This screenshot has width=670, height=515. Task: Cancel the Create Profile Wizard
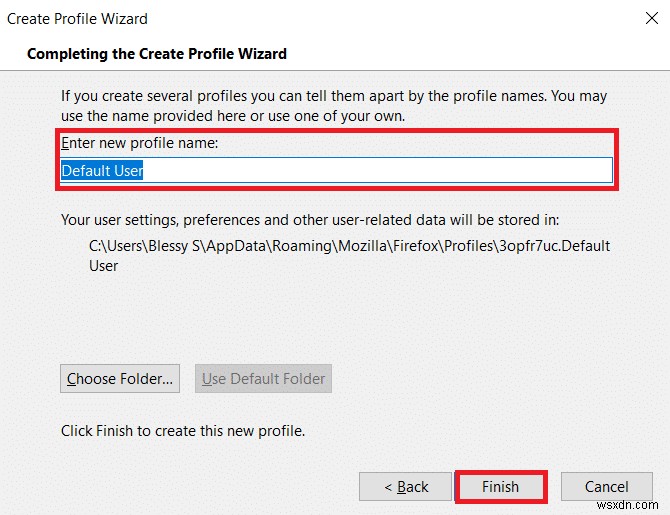click(607, 487)
